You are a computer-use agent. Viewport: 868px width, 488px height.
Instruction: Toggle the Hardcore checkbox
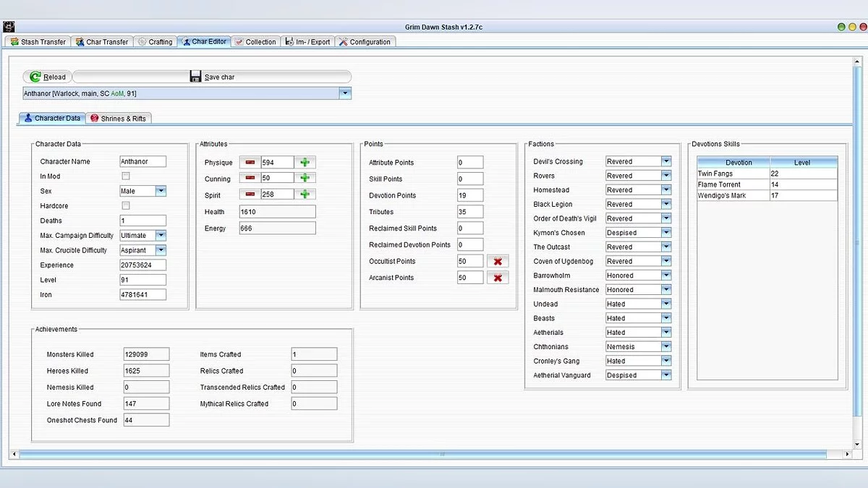coord(126,206)
